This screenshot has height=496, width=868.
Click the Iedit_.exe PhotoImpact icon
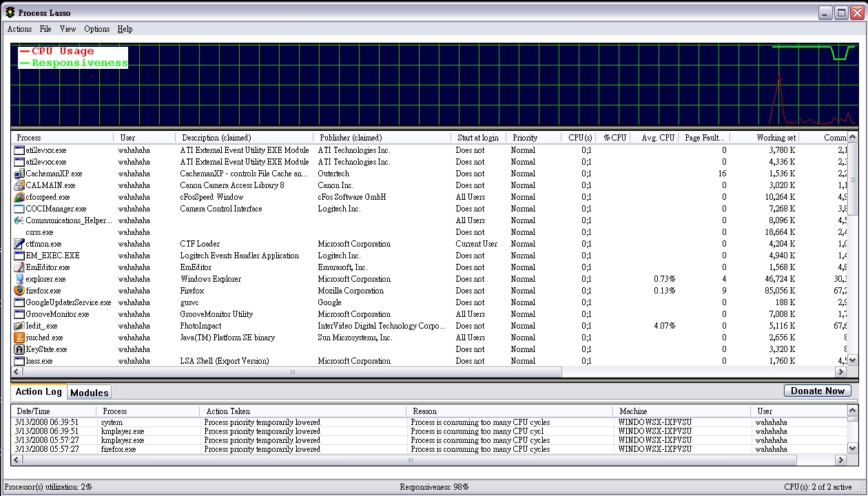tap(19, 326)
